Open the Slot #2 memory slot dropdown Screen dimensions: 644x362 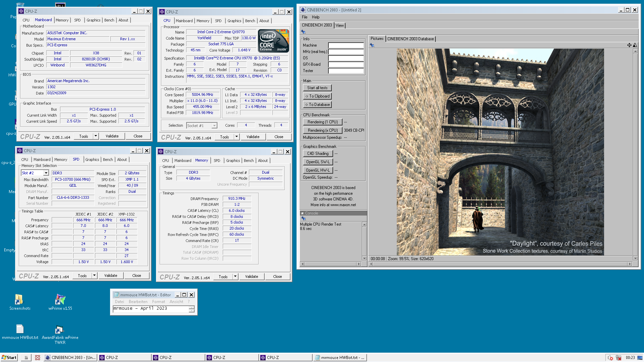[x=46, y=173]
